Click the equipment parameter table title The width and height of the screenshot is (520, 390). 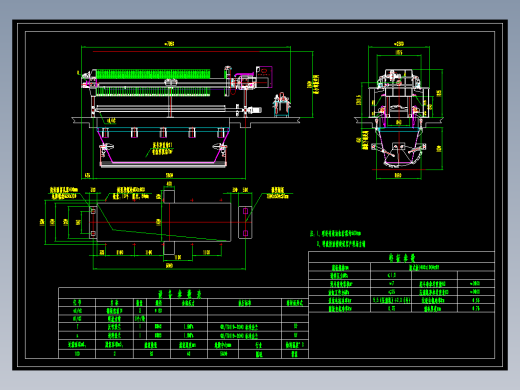(180, 294)
